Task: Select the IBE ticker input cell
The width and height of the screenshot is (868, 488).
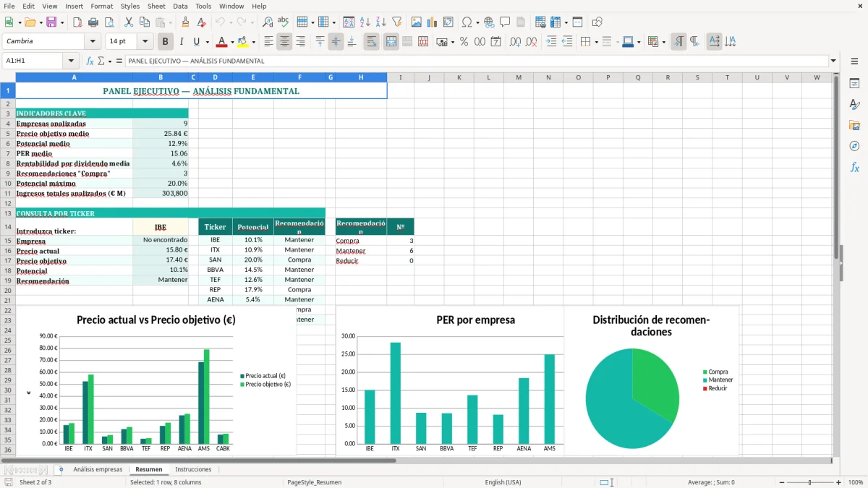Action: (161, 227)
